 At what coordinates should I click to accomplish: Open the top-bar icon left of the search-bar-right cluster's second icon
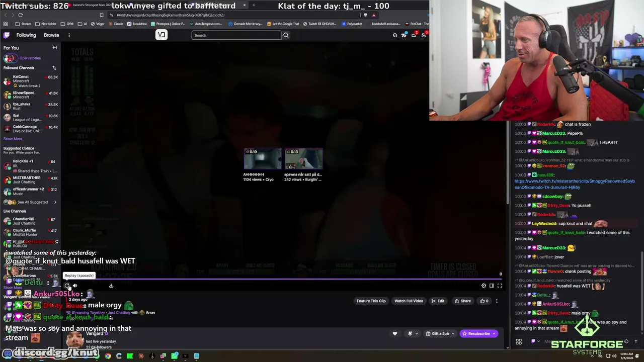coord(395,35)
